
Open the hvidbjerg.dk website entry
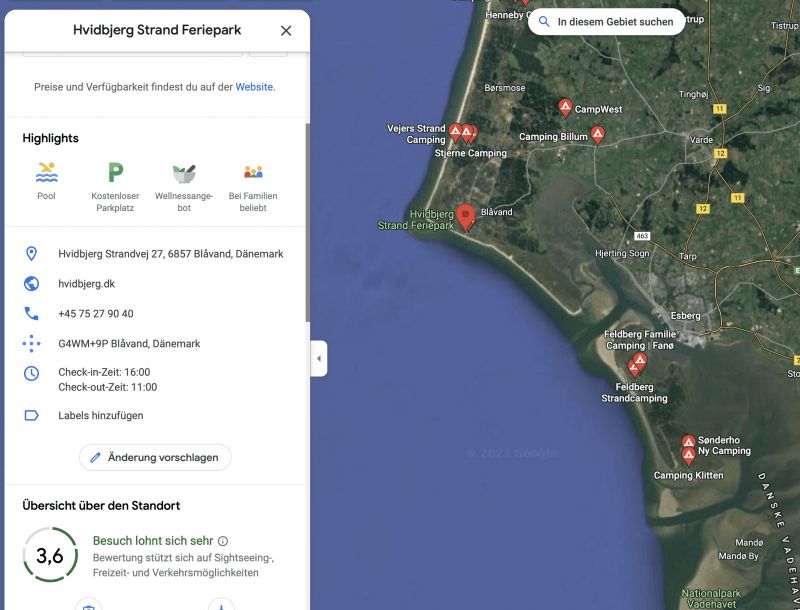coord(87,284)
